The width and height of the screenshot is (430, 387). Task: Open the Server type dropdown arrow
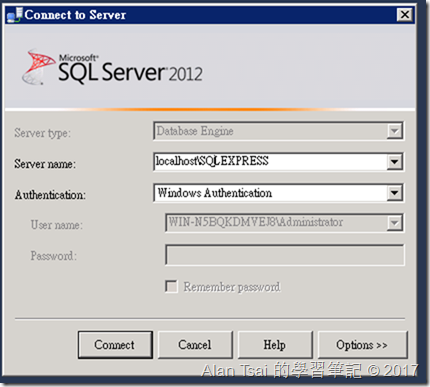point(395,131)
